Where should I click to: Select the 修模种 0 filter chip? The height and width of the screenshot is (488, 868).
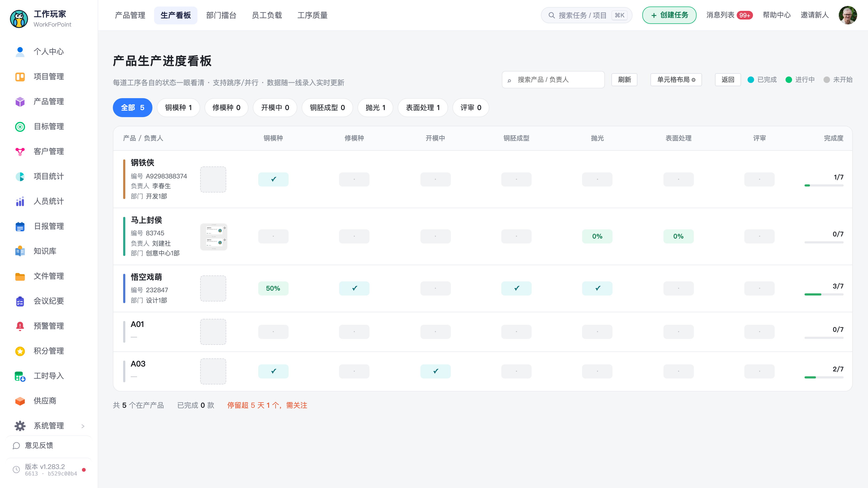[x=226, y=108]
